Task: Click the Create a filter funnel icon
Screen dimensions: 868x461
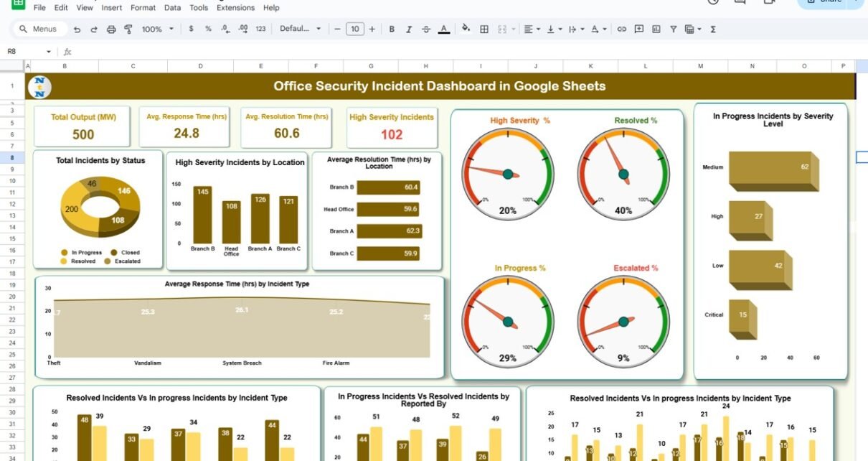Action: click(x=674, y=29)
